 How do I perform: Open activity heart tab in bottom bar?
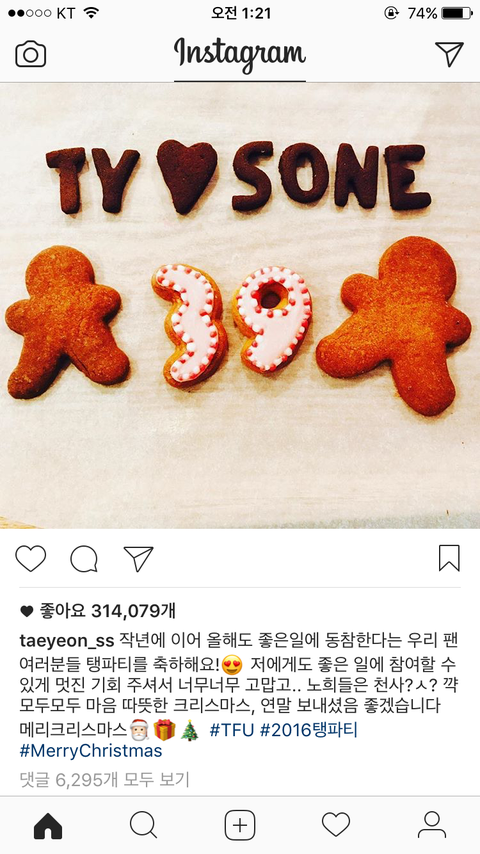coord(336,825)
